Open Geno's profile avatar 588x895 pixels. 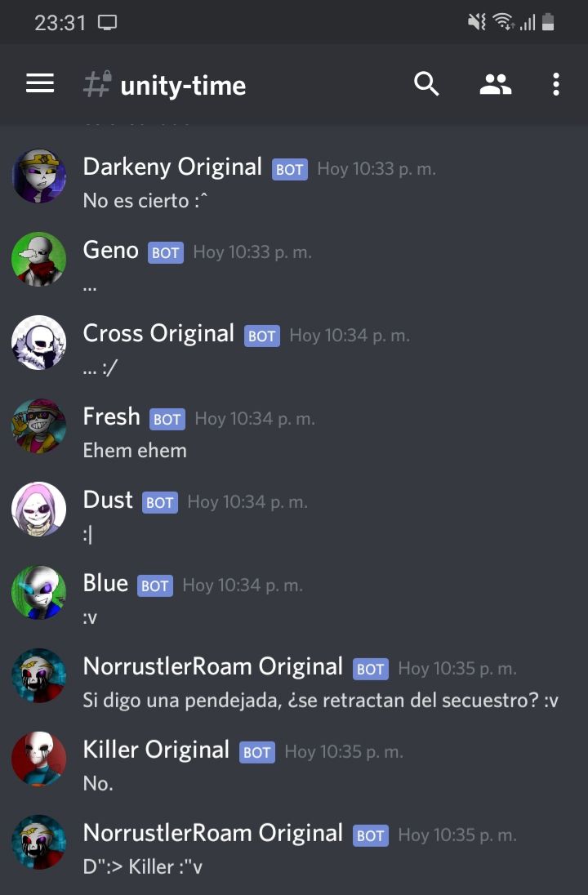tap(39, 259)
